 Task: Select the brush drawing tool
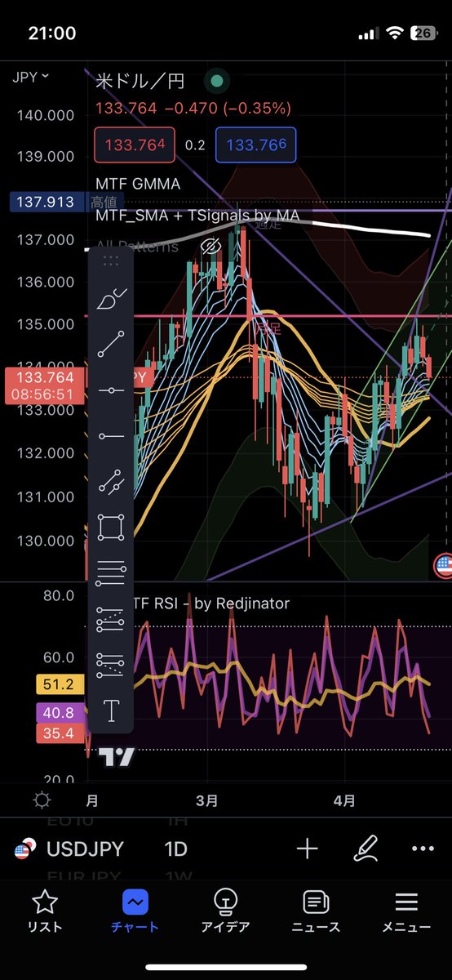(110, 300)
